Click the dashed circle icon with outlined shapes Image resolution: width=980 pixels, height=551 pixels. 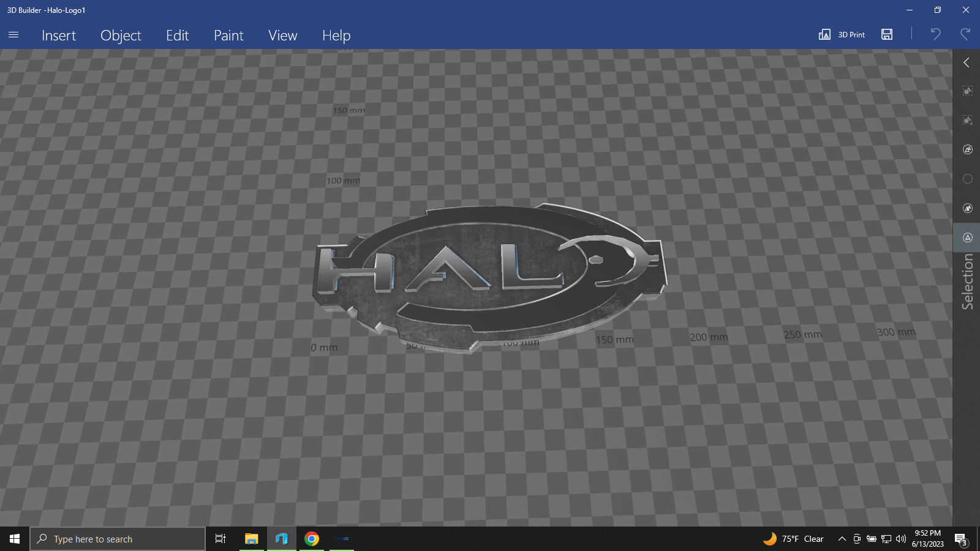pos(968,149)
